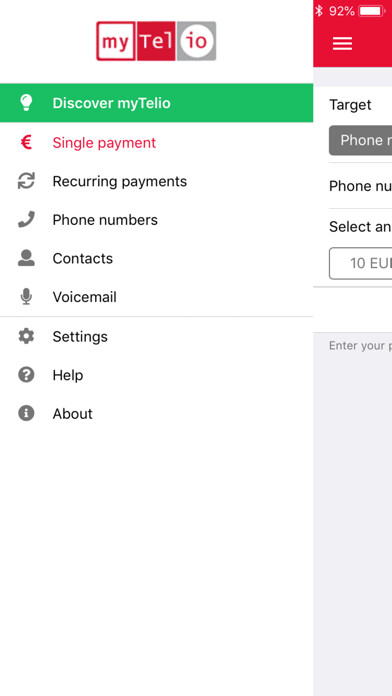Click the recurring payments refresh icon
Image resolution: width=392 pixels, height=696 pixels.
pyautogui.click(x=26, y=181)
